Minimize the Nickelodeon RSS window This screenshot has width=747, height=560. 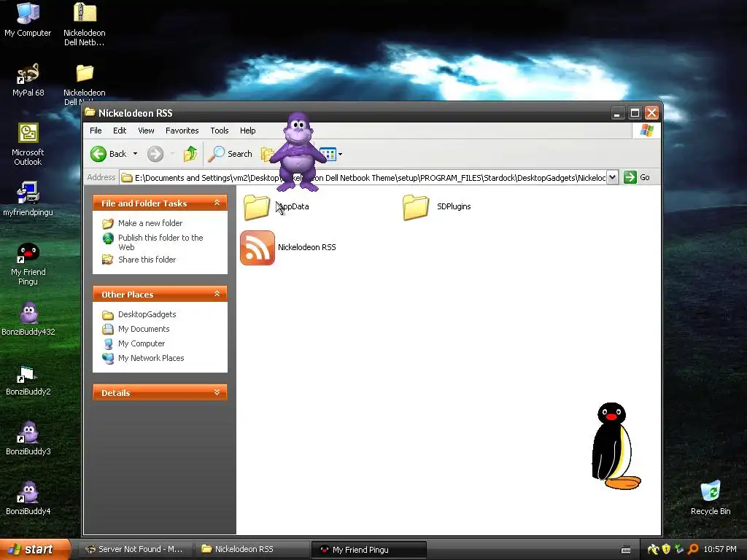[x=617, y=113]
